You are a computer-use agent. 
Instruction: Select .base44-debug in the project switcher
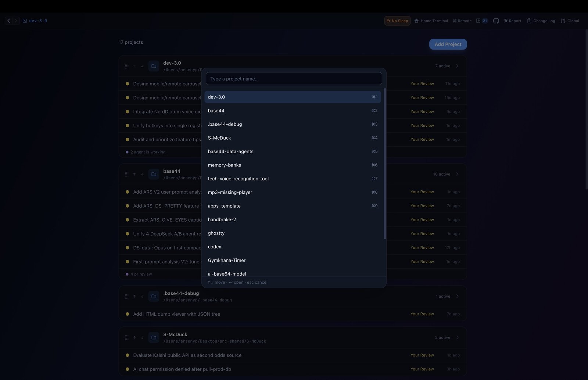[293, 124]
